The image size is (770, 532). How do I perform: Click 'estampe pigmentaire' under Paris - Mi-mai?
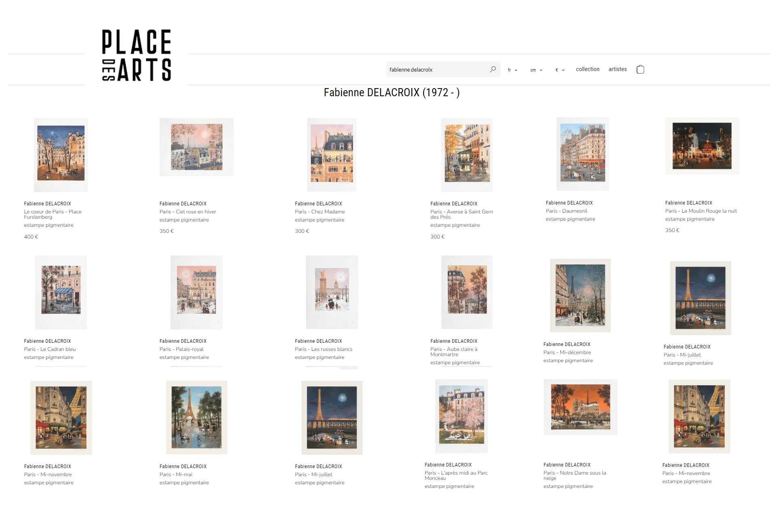tap(184, 483)
